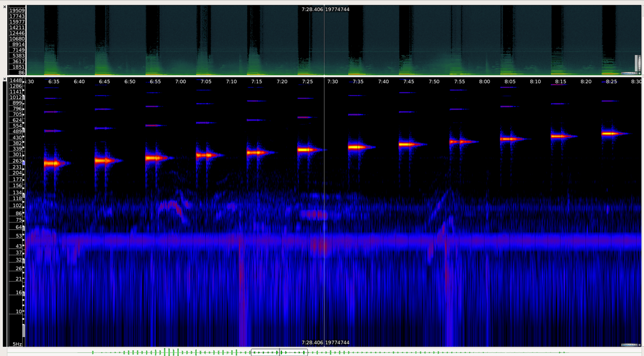Click the 8:00 time ruler mark

[484, 82]
